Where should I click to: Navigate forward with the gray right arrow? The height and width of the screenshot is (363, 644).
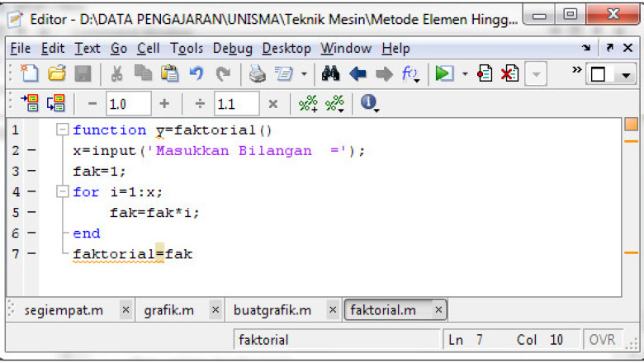click(385, 74)
